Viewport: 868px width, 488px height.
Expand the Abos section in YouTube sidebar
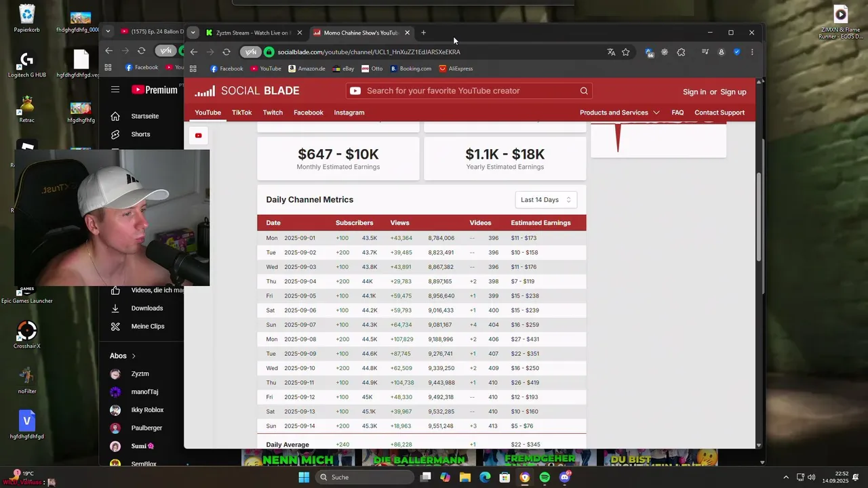123,356
